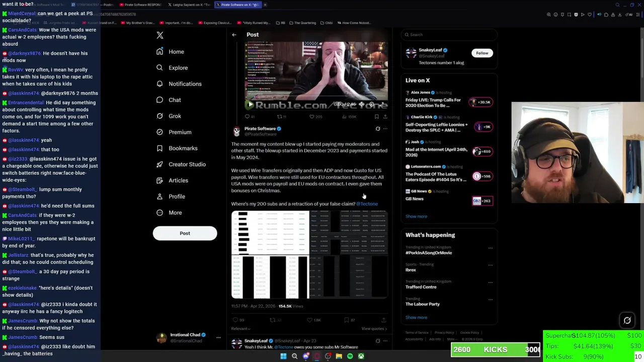
Task: Like the quoted post with 205 likes
Action: (x=315, y=117)
